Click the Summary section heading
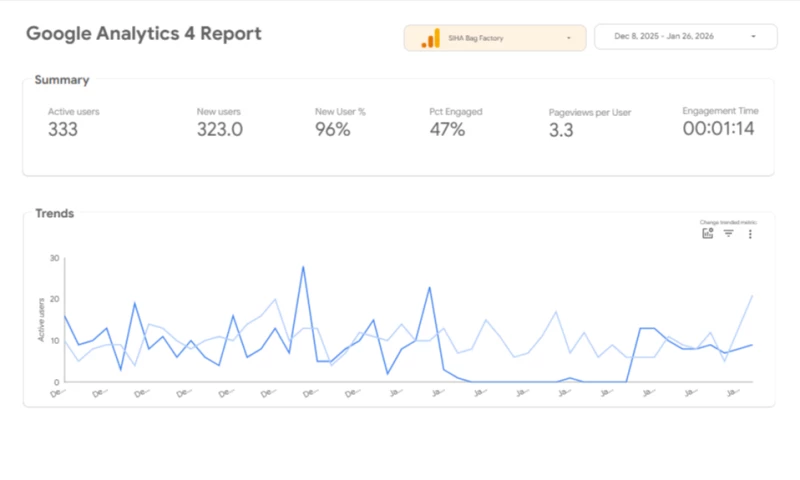This screenshot has height=480, width=800. 62,80
